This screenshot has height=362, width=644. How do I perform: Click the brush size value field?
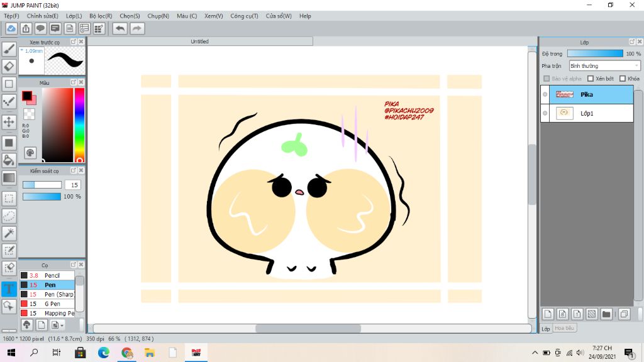[73, 185]
